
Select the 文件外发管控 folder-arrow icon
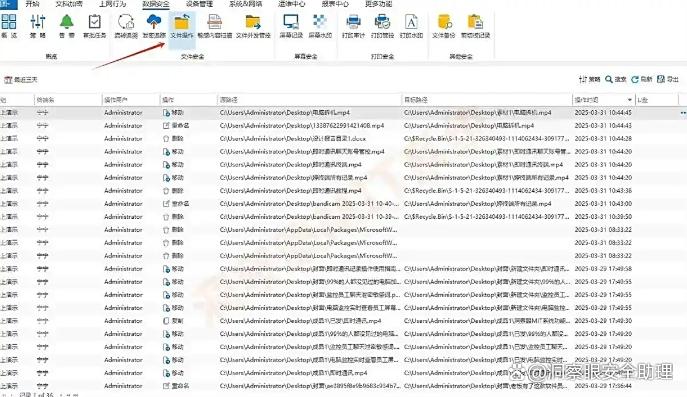(253, 26)
